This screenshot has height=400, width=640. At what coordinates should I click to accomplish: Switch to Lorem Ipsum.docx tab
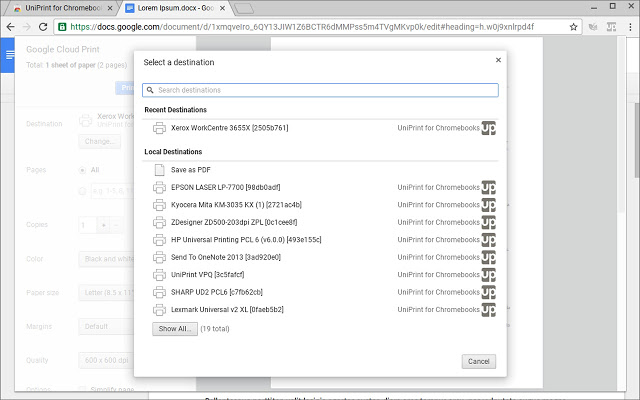175,8
